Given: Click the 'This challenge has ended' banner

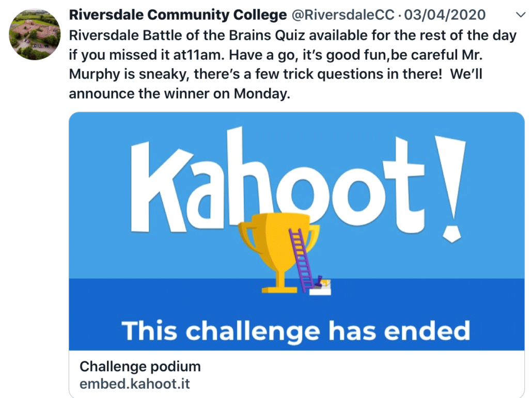Looking at the screenshot, I should (x=296, y=331).
